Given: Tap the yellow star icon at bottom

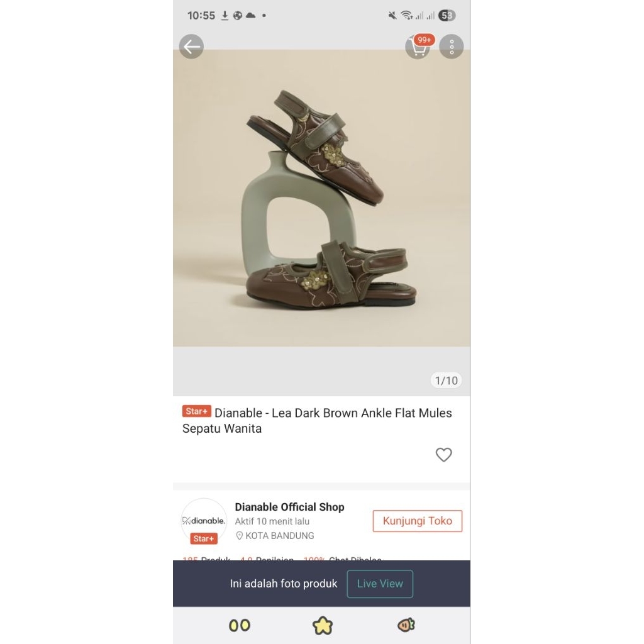Looking at the screenshot, I should 323,626.
